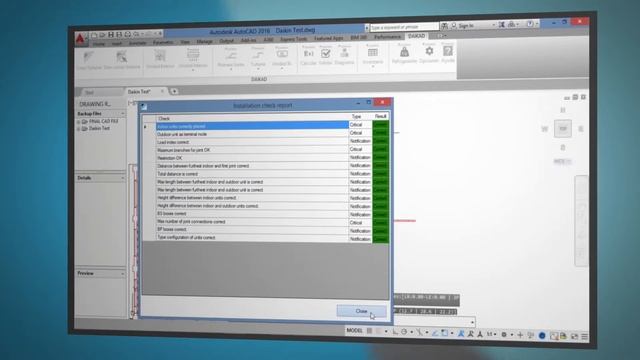Toggle the blue annotation visibility icon in status bar
Viewport: 640px width, 360px height.
(461, 333)
